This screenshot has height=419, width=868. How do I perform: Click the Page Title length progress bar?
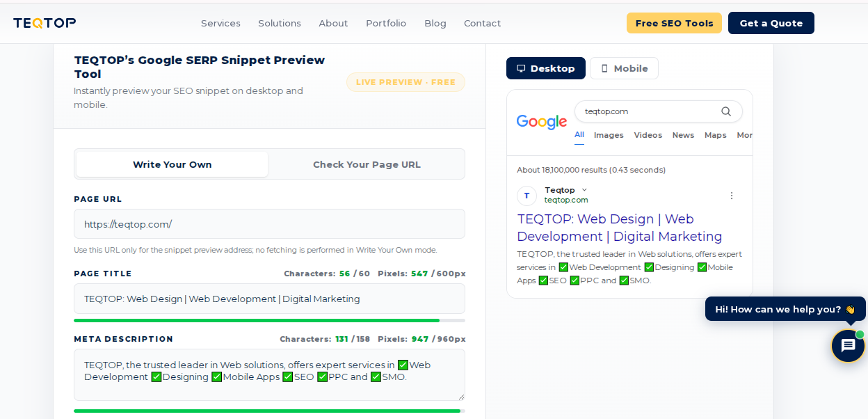click(x=269, y=320)
